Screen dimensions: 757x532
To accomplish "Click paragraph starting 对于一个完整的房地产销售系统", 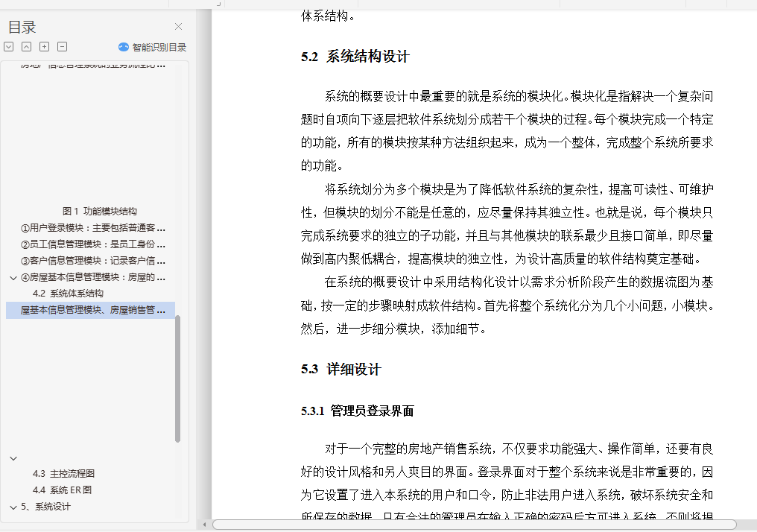I will [507, 481].
